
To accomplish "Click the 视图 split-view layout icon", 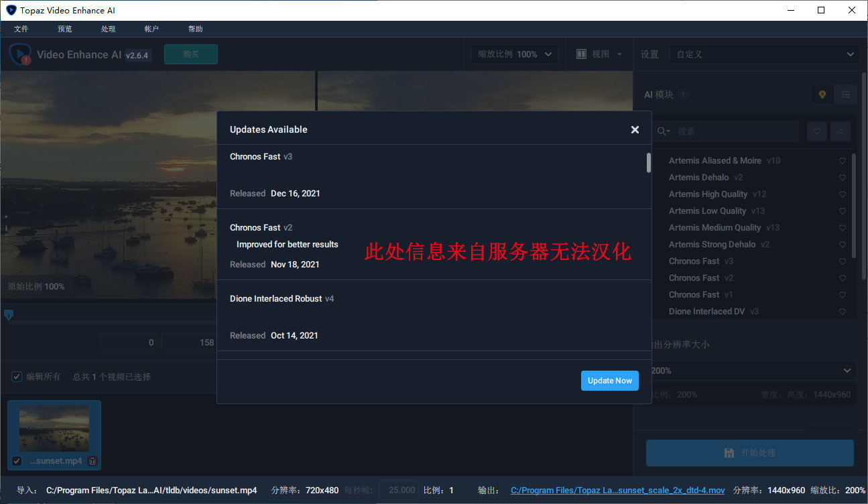I will point(582,54).
